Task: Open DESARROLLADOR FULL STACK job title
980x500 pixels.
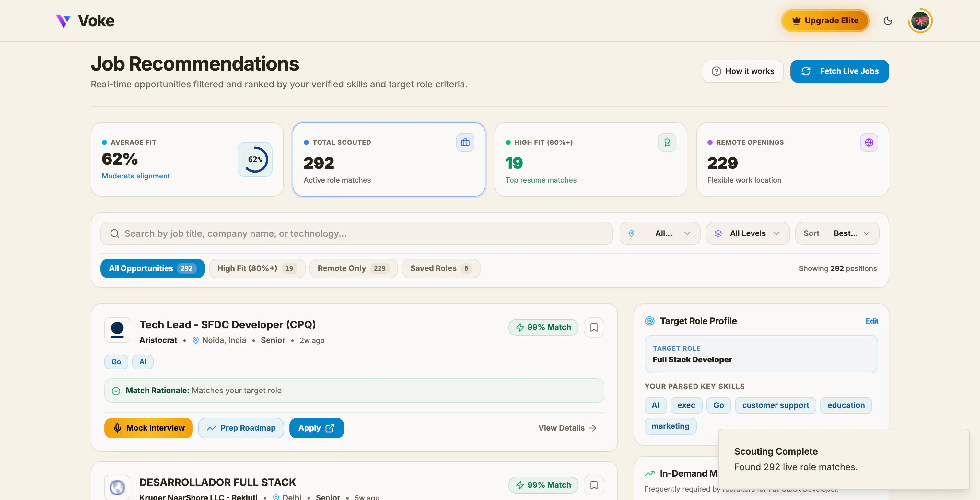Action: [x=217, y=482]
